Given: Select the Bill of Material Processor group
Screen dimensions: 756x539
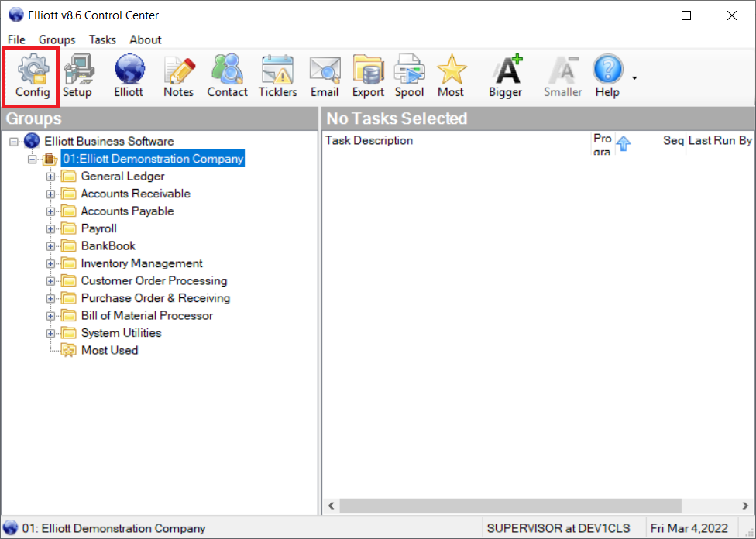Looking at the screenshot, I should tap(146, 315).
